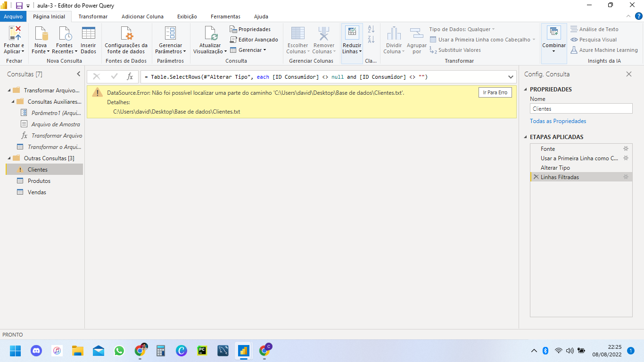Click Pesquisa Visual eye icon option
Screen dimensions: 644x362
point(594,40)
